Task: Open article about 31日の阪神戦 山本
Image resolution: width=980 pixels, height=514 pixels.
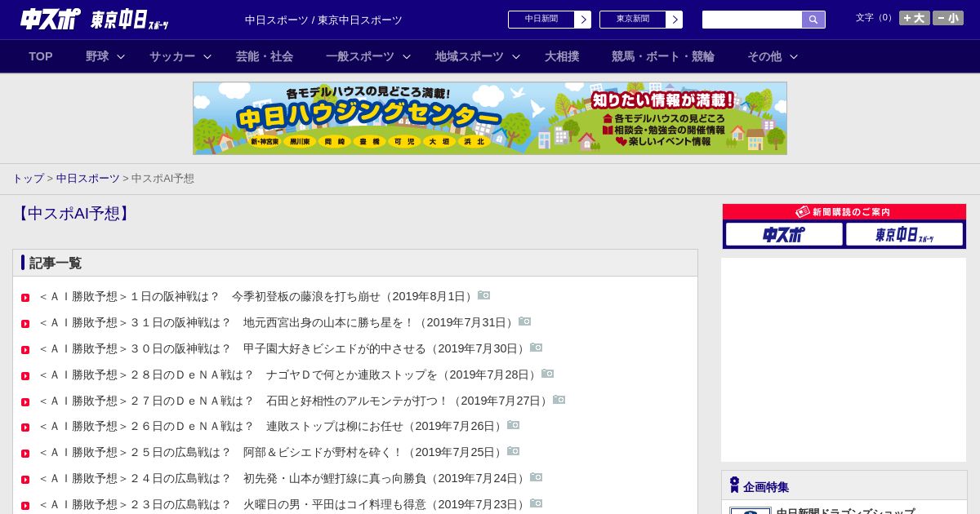Action: coord(278,322)
